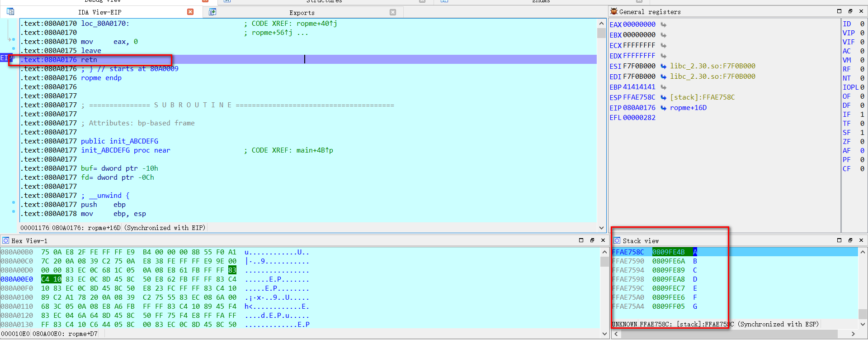Viewport: 868px width, 340px height.
Task: Select the EBP register value 41414141
Action: pos(639,87)
